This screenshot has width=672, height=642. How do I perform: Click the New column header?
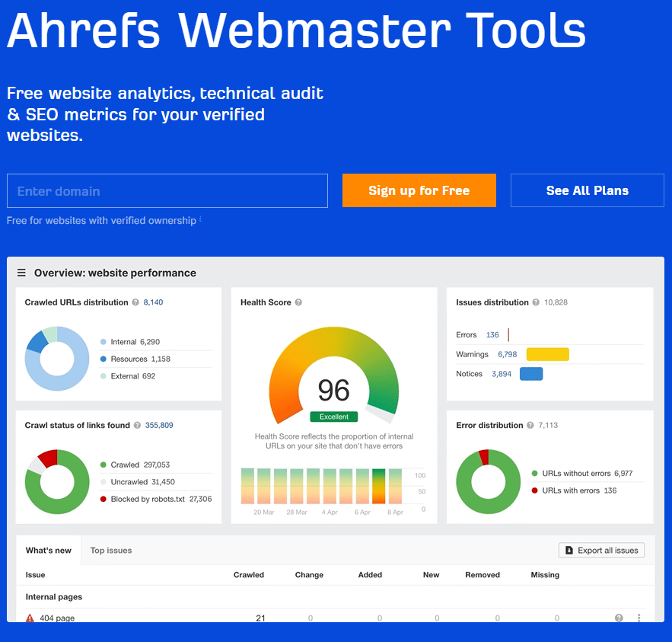(432, 575)
